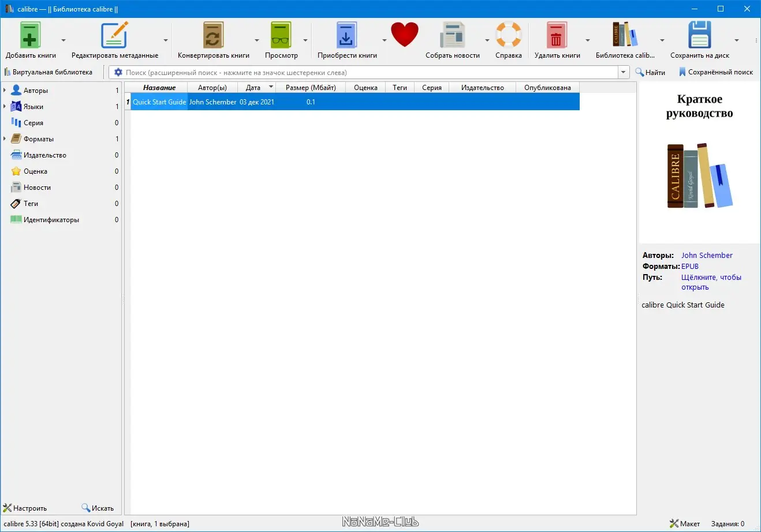Expand the Языки tree node arrow
761x532 pixels.
click(x=5, y=106)
